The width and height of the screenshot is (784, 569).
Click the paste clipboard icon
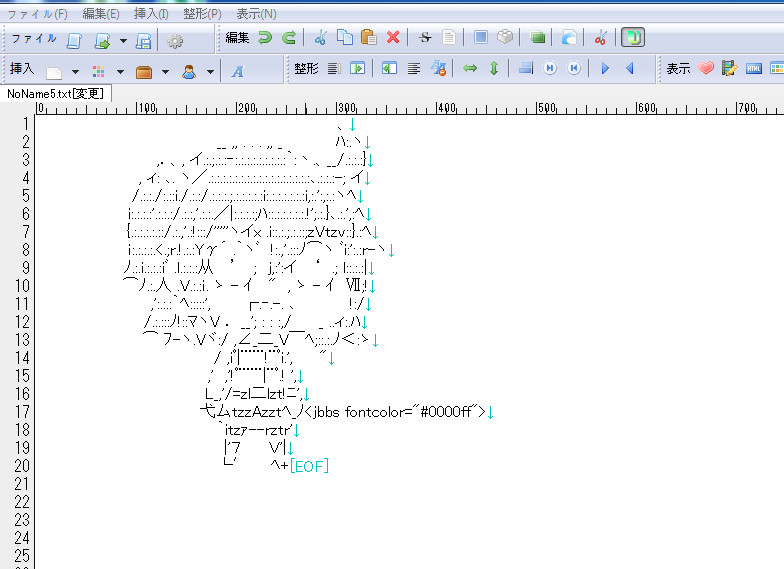[x=369, y=38]
